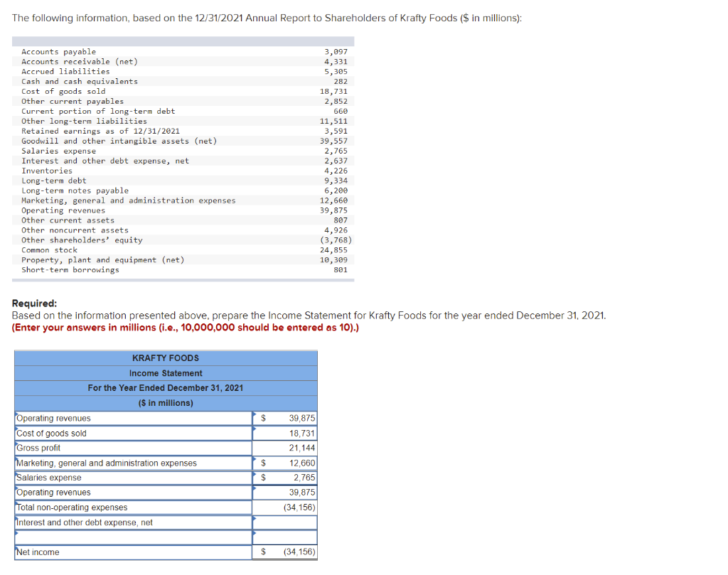Click the Required: heading
728x575 pixels.
[34, 303]
